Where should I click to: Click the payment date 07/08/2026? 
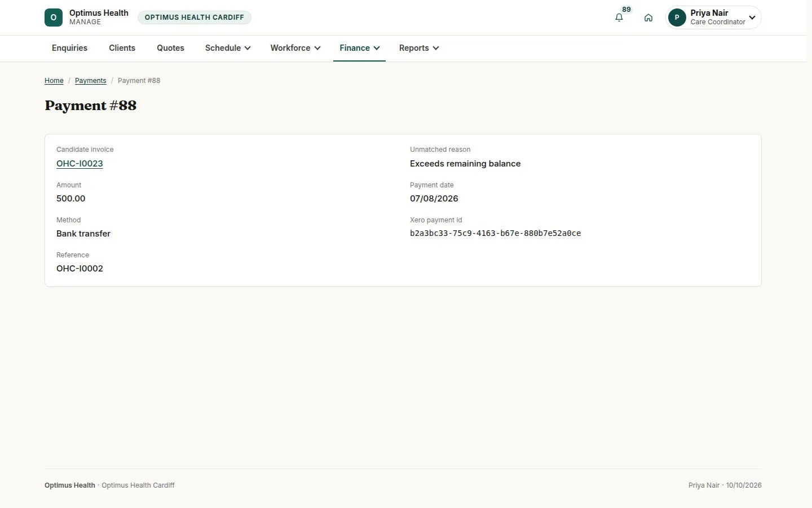click(434, 199)
